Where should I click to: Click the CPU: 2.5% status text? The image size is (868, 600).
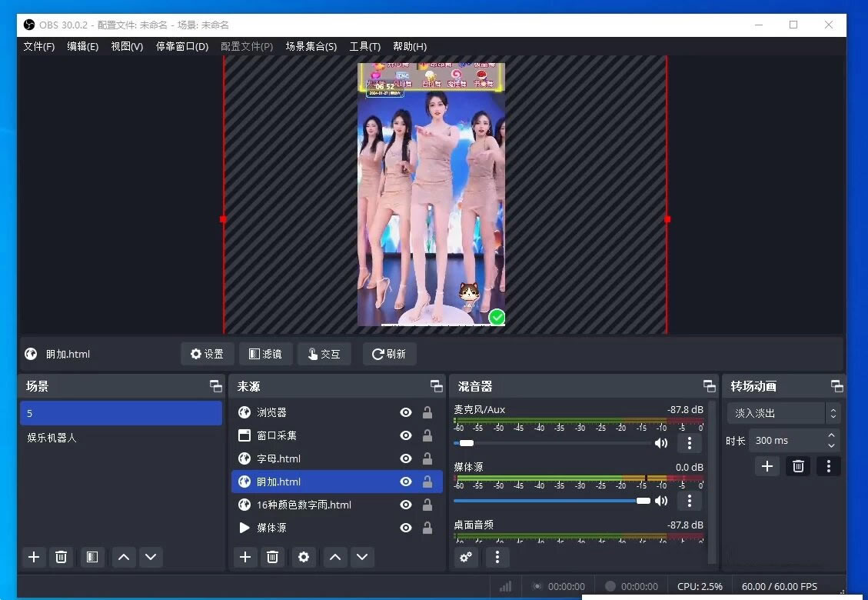click(700, 586)
